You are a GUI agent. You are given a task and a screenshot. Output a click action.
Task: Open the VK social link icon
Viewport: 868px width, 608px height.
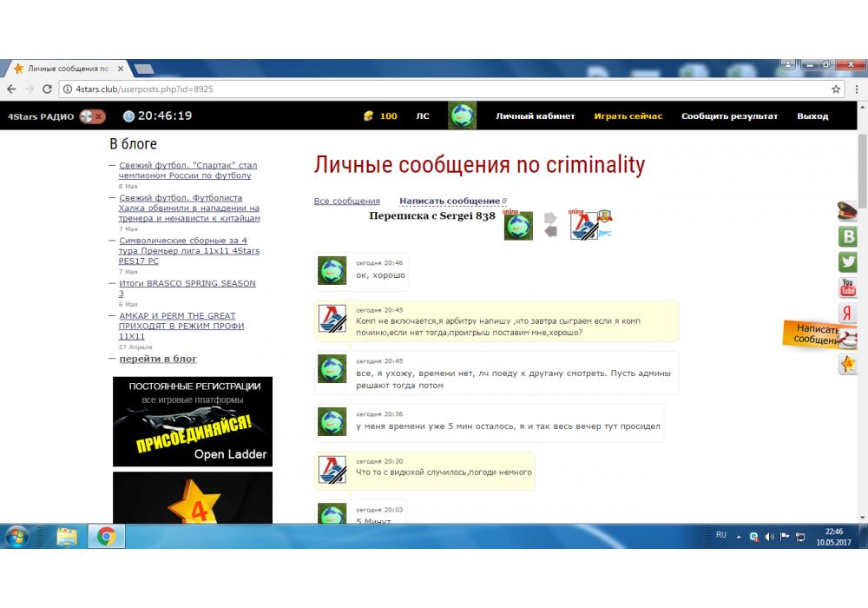[847, 236]
